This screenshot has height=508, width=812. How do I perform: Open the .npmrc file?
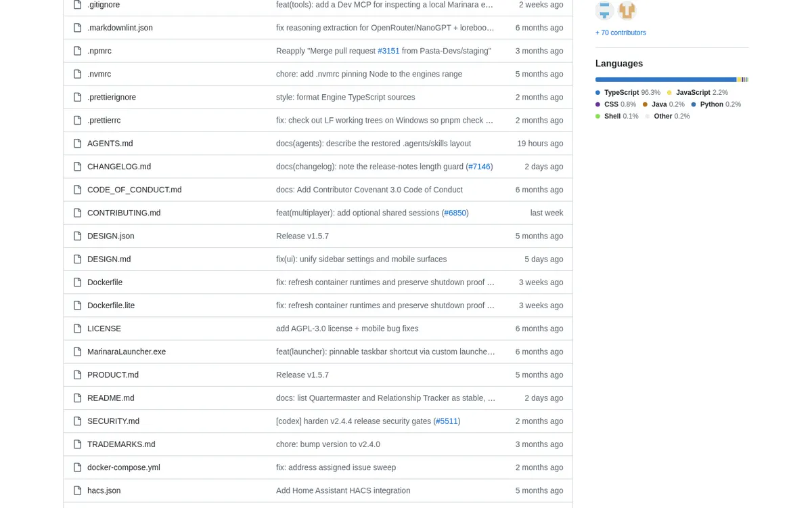point(99,51)
